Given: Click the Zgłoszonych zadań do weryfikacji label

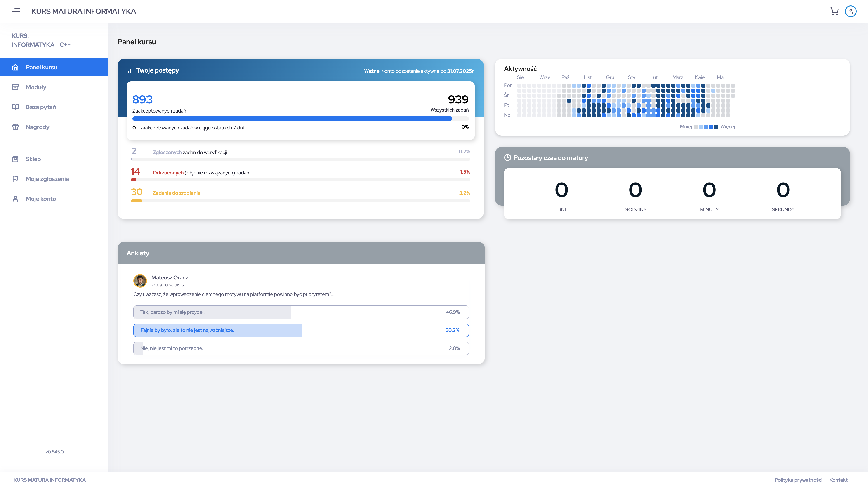Looking at the screenshot, I should coord(190,152).
